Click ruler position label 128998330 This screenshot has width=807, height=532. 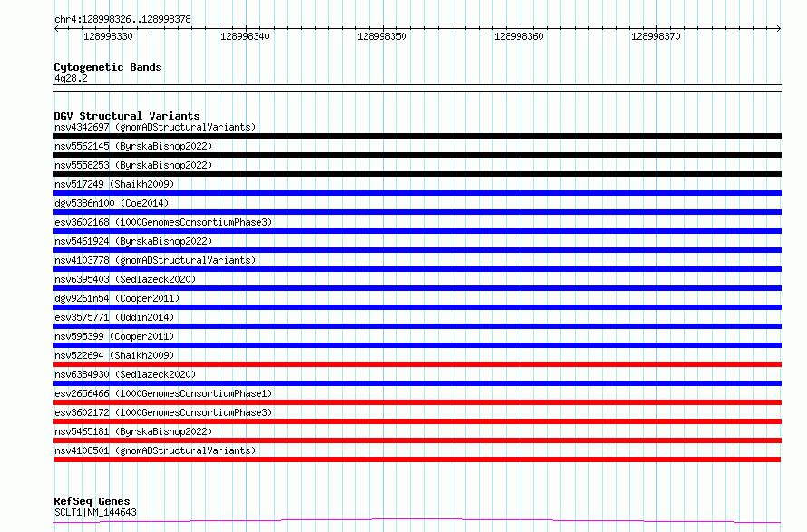click(x=108, y=36)
